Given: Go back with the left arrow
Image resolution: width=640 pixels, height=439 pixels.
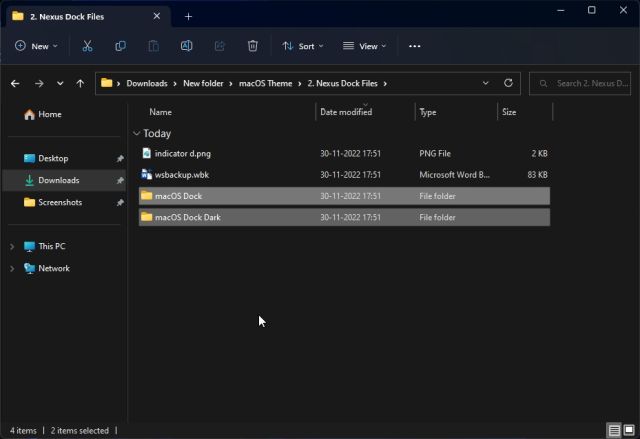Looking at the screenshot, I should click(x=15, y=84).
